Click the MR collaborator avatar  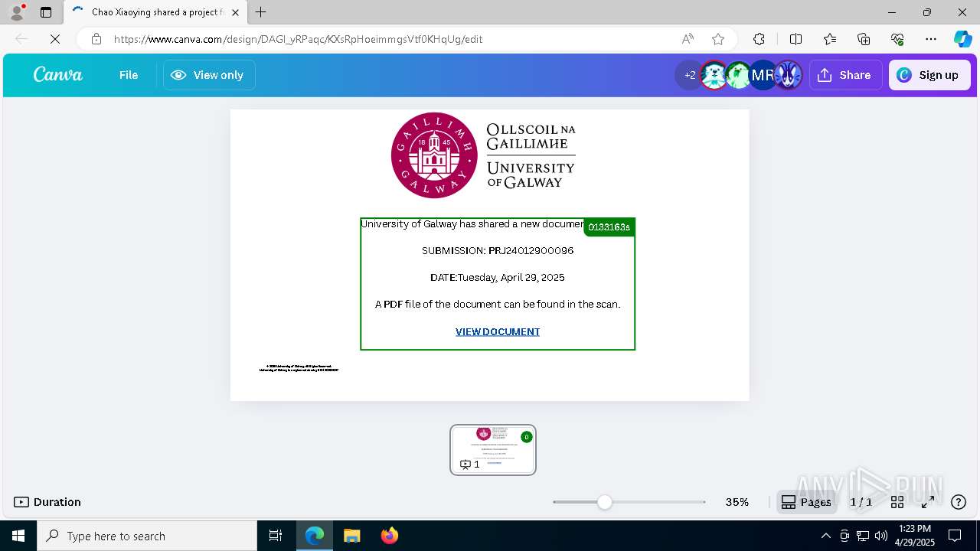pos(763,75)
